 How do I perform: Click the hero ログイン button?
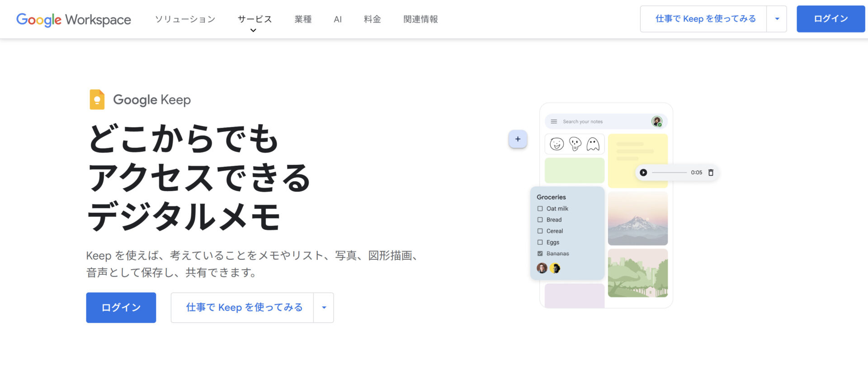121,308
